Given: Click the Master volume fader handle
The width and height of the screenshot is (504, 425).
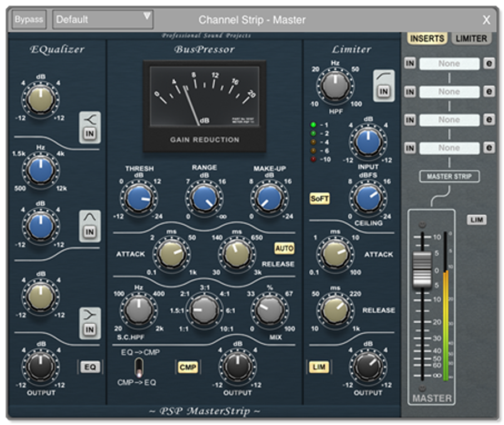Looking at the screenshot, I should (x=422, y=269).
